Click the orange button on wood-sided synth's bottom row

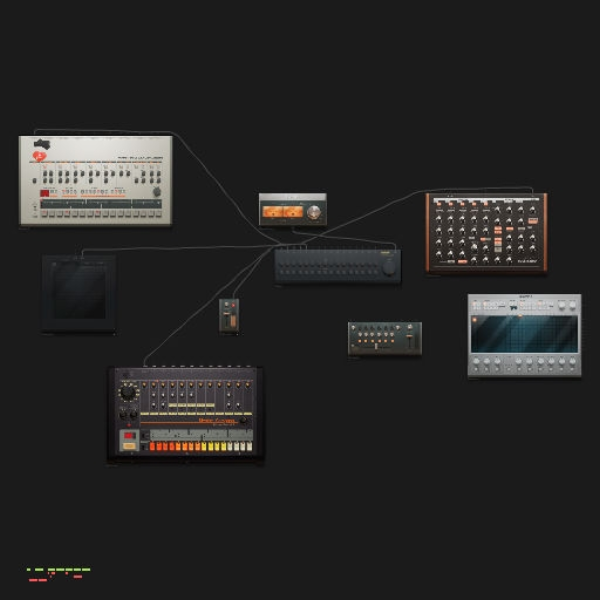pyautogui.click(x=463, y=262)
